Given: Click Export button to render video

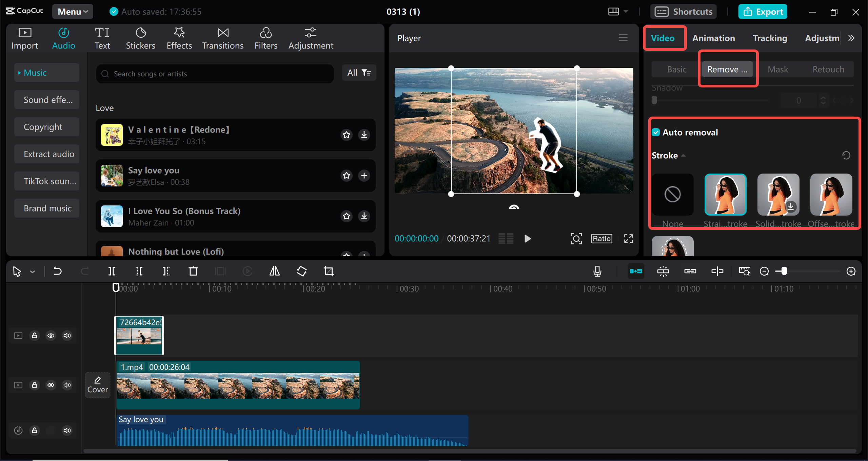Looking at the screenshot, I should tap(764, 11).
